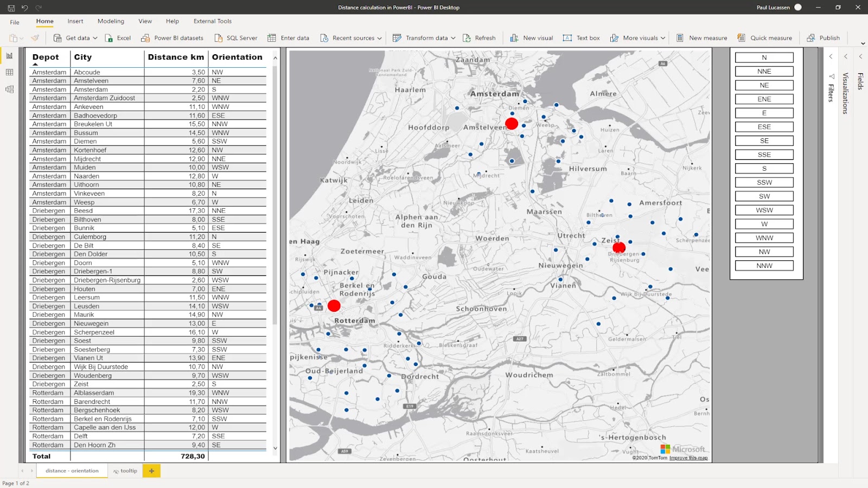This screenshot has width=868, height=488.
Task: Expand Get data dropdown arrow
Action: [x=95, y=38]
